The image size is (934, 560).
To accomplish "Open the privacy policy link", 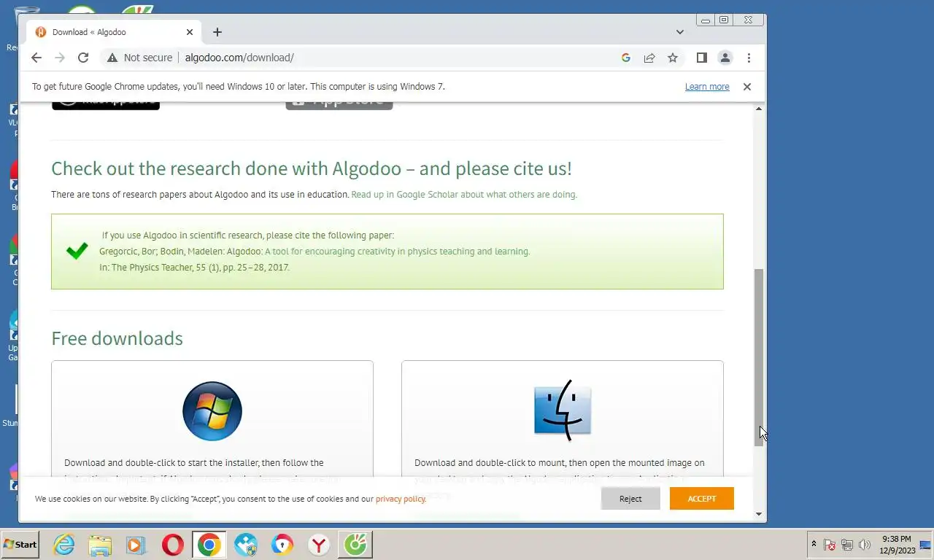I will point(401,499).
